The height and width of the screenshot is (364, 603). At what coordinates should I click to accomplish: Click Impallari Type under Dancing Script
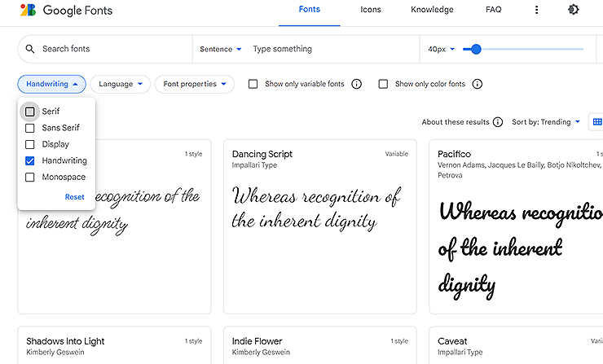coord(254,164)
